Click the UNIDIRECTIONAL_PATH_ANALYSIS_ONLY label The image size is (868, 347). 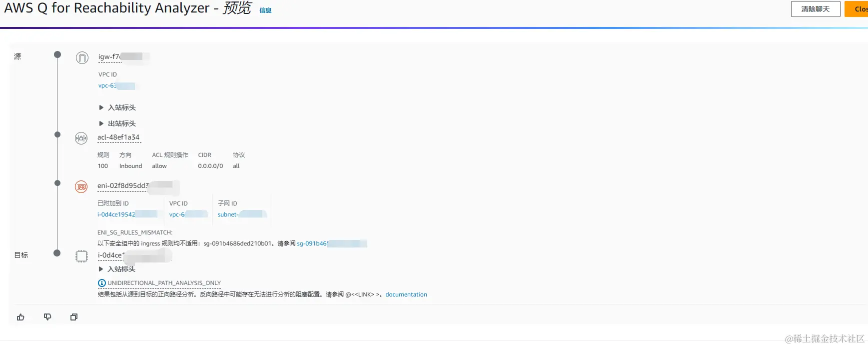tap(164, 283)
